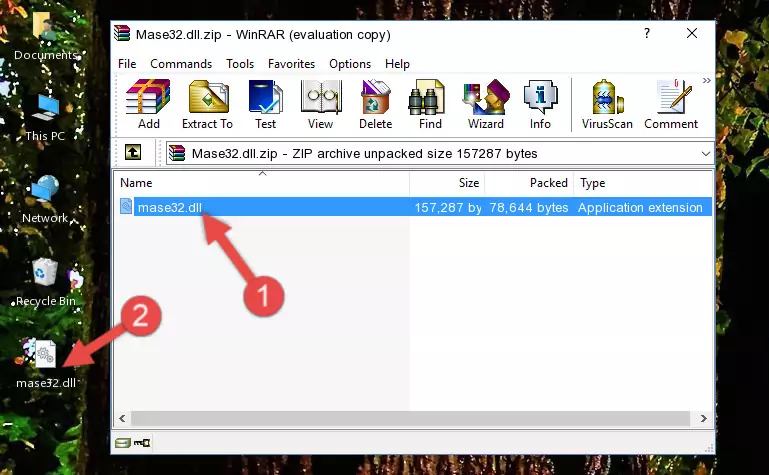The width and height of the screenshot is (769, 475).
Task: Open the Commands menu
Action: 181,64
